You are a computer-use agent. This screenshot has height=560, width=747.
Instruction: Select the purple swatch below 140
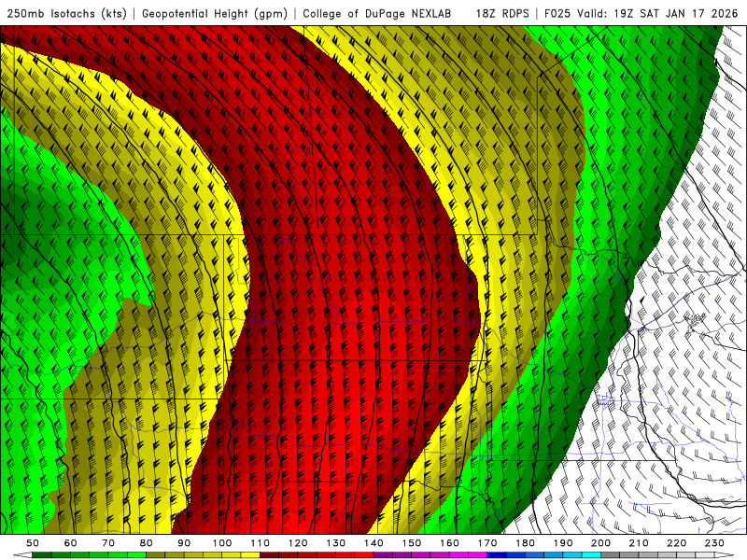pos(383,555)
